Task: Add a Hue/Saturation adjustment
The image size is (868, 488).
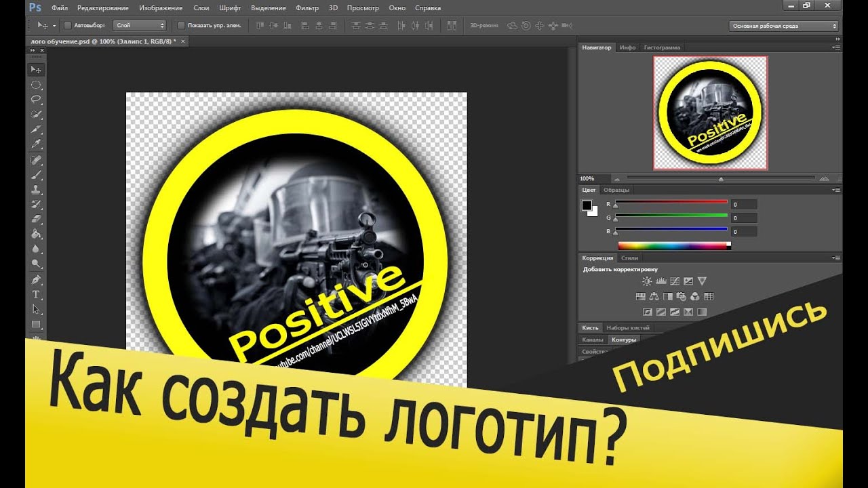Action: [640, 296]
